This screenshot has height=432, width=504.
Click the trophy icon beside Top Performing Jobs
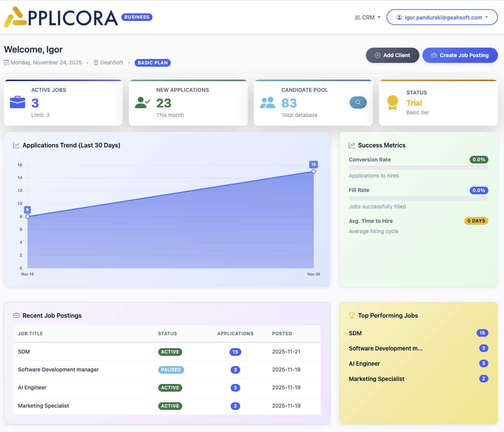click(351, 315)
